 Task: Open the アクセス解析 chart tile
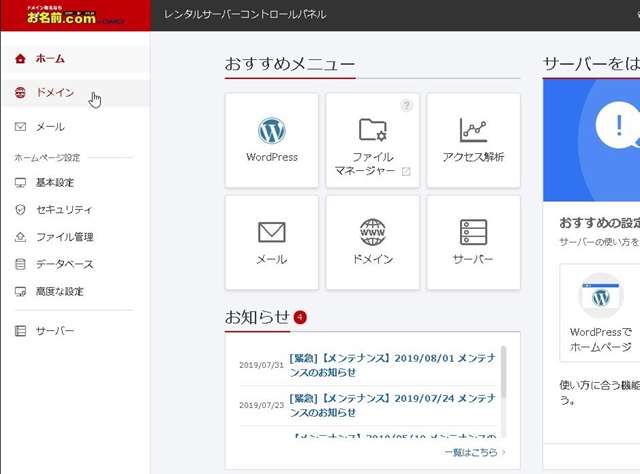tap(473, 140)
